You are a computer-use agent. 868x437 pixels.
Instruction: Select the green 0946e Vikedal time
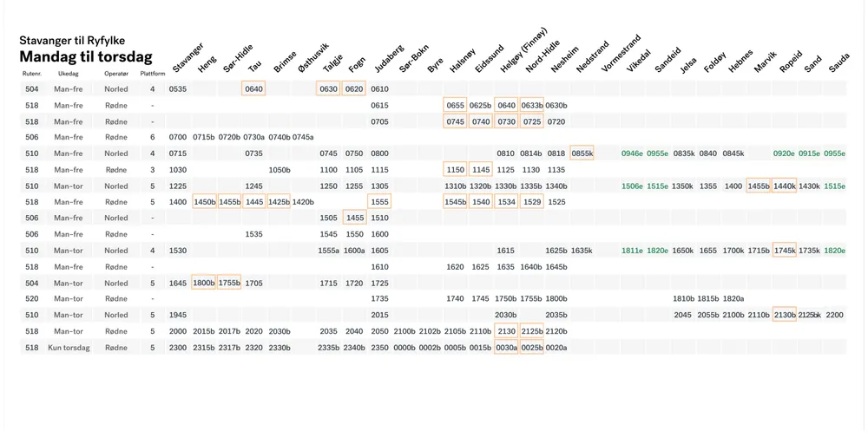[632, 153]
